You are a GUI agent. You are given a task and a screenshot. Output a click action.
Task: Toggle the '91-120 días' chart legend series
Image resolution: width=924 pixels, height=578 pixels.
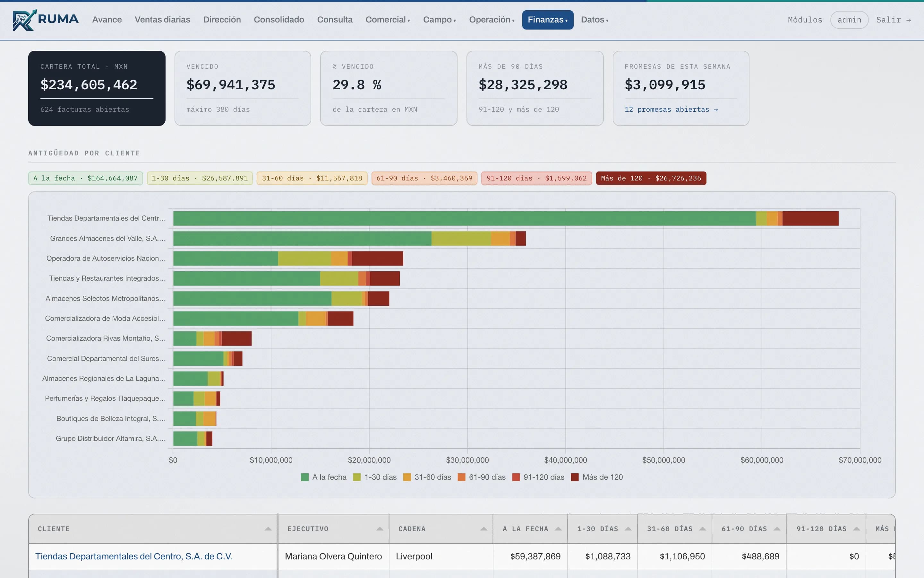point(538,477)
